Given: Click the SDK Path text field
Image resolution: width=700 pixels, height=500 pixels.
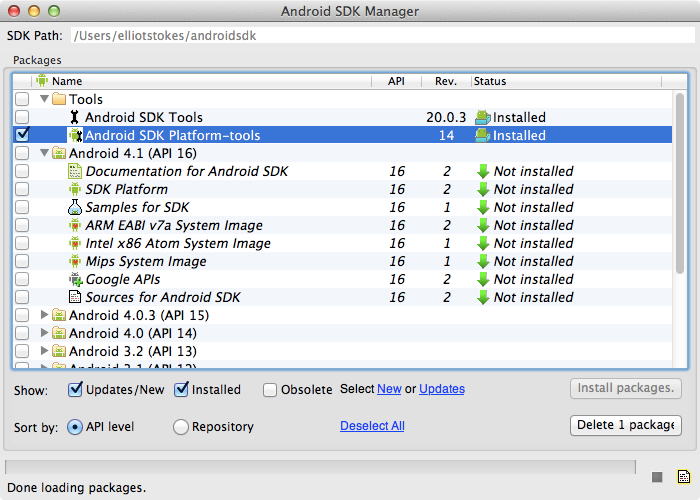Looking at the screenshot, I should (x=383, y=36).
